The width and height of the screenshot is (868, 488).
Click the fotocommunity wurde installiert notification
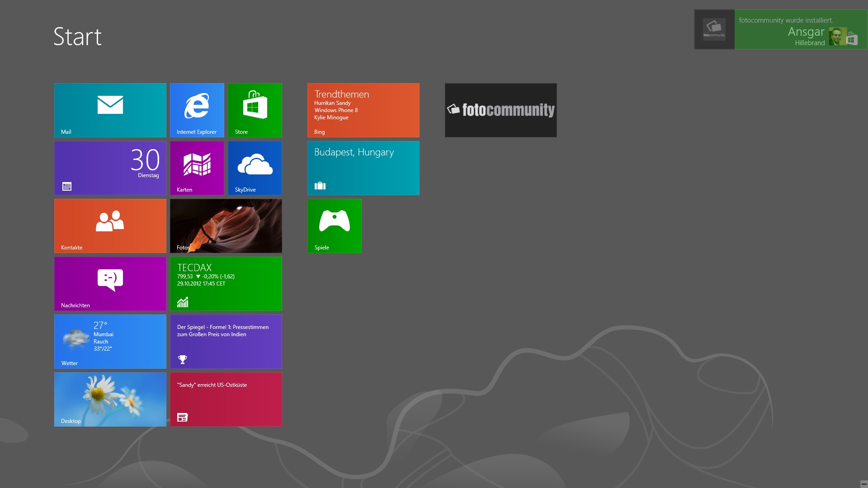[780, 29]
